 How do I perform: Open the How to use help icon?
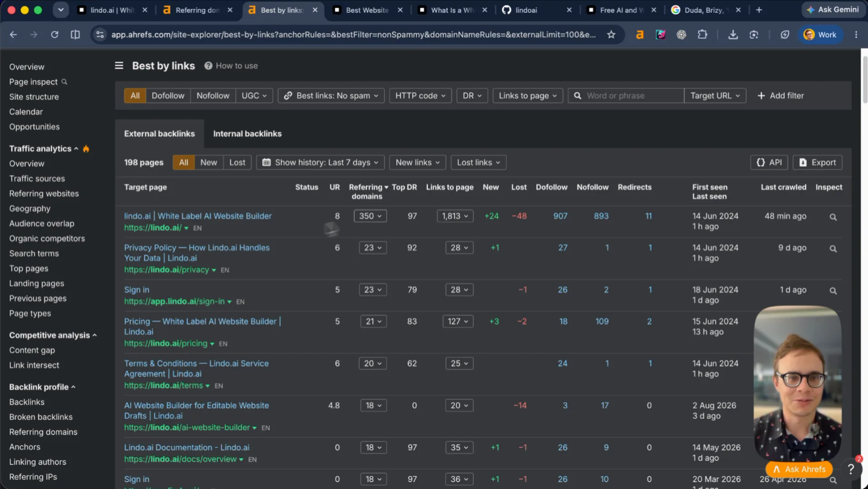point(208,66)
